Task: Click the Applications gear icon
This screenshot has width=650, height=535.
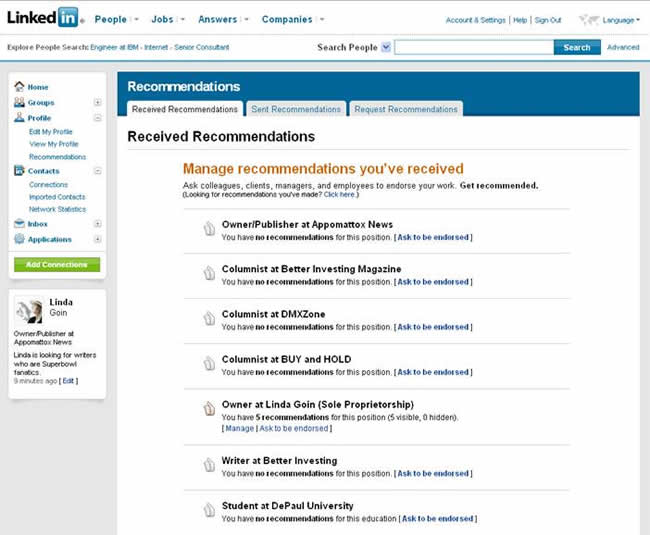Action: tap(19, 239)
